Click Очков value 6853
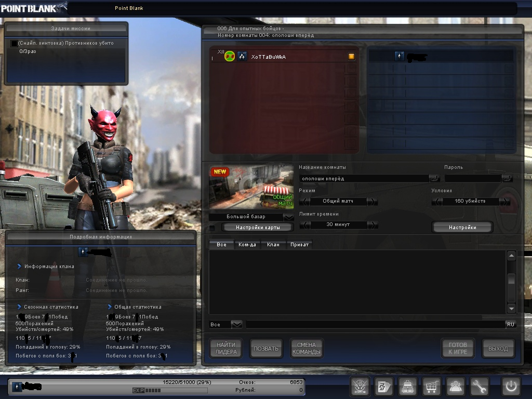 pyautogui.click(x=296, y=382)
